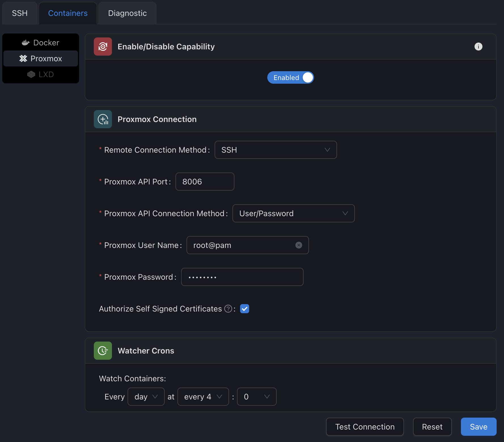Image resolution: width=504 pixels, height=442 pixels.
Task: Click the help icon beside Self Signed Certificates
Action: (228, 309)
